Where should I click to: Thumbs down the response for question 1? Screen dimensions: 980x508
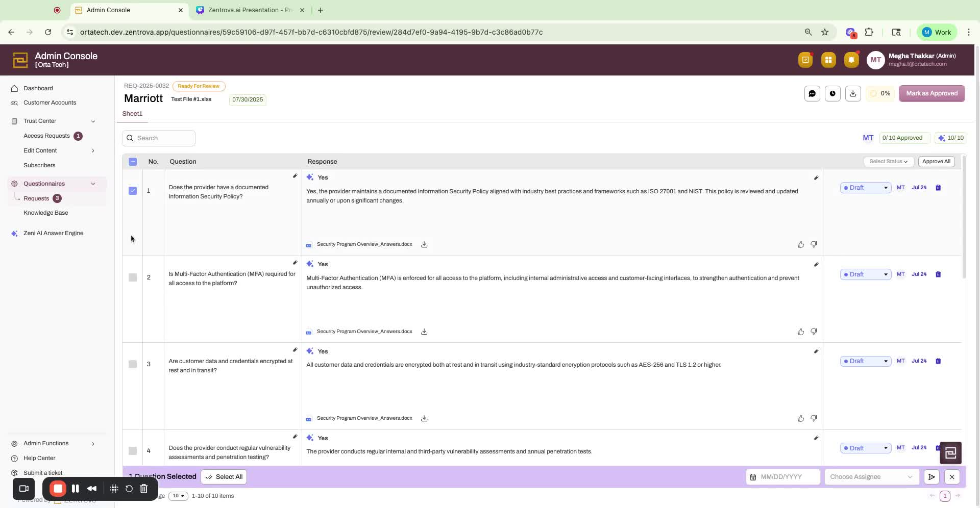pyautogui.click(x=814, y=245)
